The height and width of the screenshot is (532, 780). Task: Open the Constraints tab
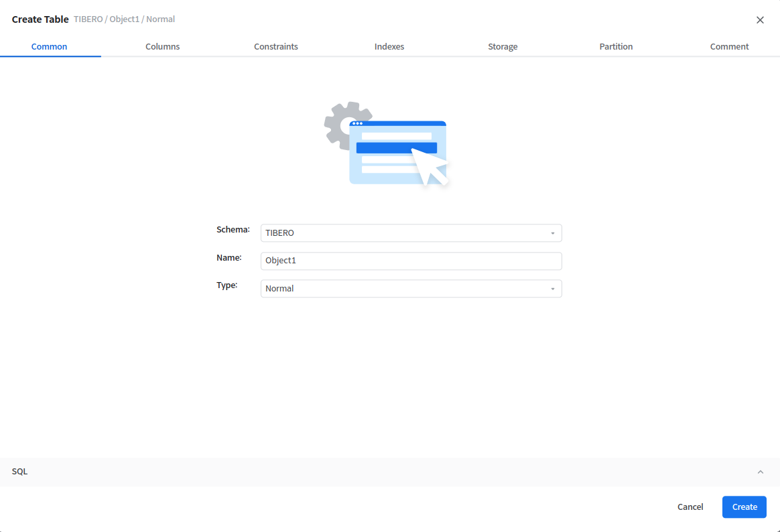point(276,47)
